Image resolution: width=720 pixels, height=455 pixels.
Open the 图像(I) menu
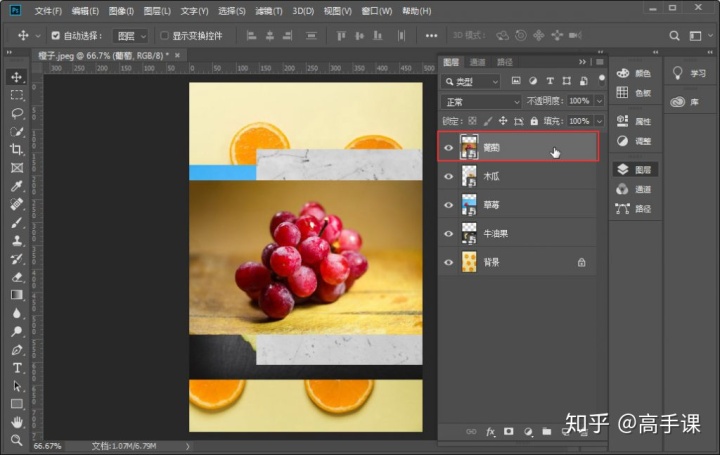(121, 11)
